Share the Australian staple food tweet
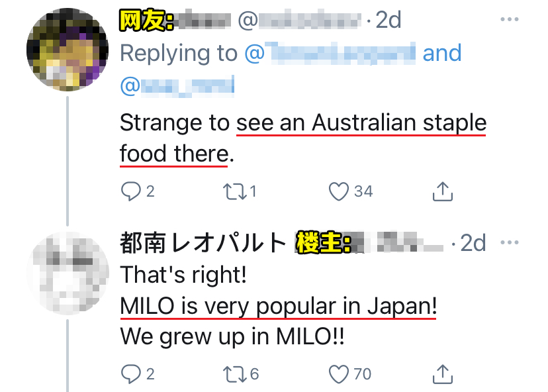 [442, 191]
